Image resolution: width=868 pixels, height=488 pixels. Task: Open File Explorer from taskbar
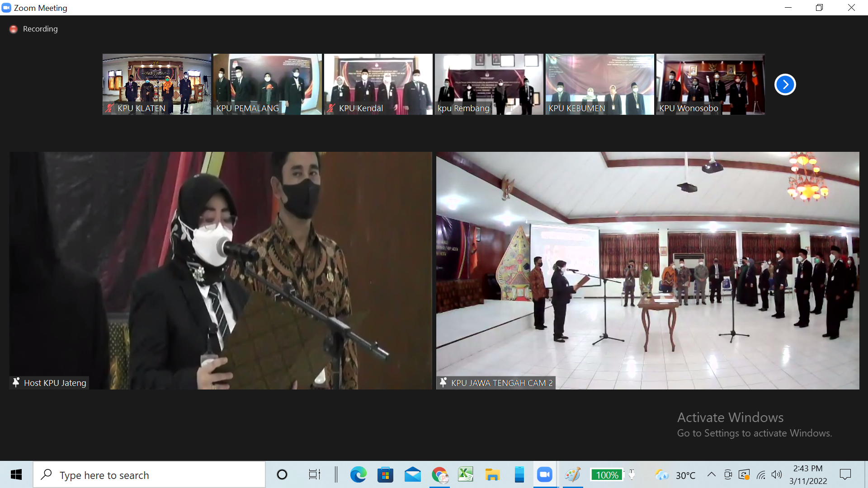(x=492, y=474)
